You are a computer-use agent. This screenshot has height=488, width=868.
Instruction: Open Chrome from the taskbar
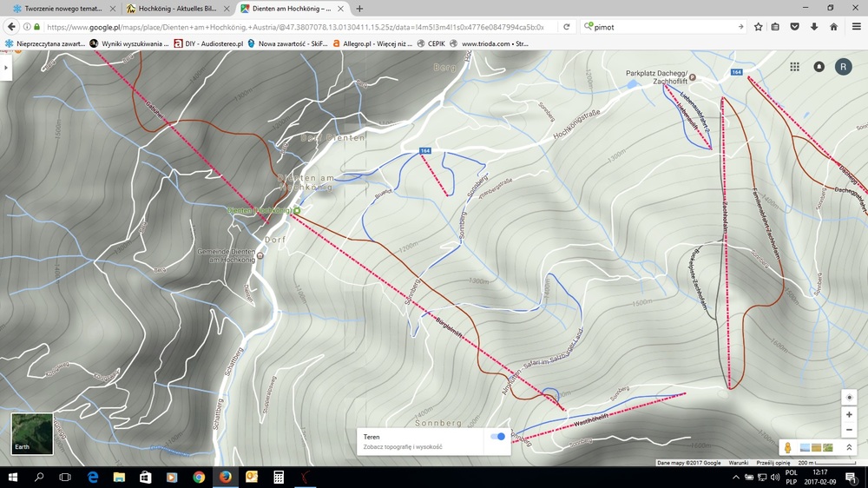tap(199, 477)
